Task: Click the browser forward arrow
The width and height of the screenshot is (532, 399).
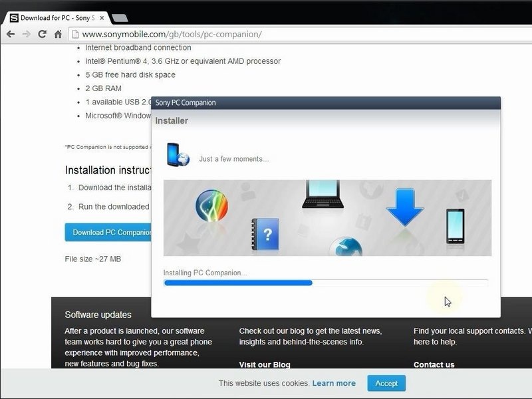Action: (x=26, y=34)
